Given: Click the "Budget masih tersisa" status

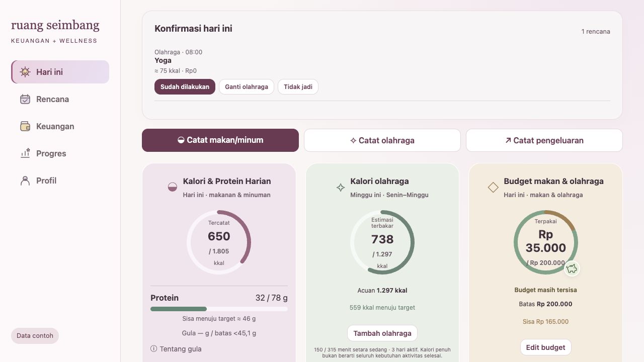Looking at the screenshot, I should point(546,290).
